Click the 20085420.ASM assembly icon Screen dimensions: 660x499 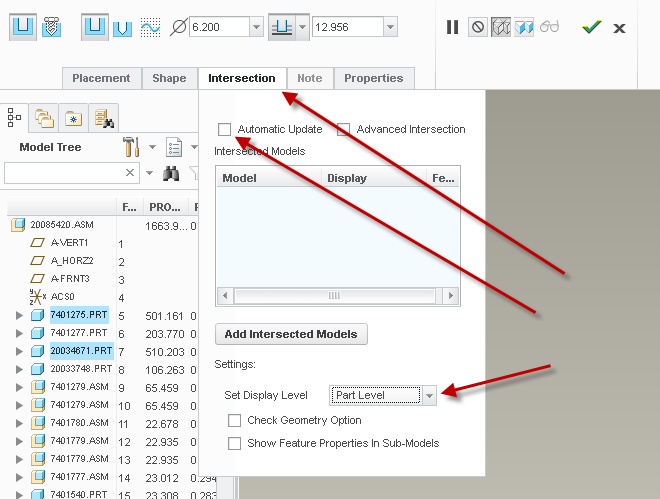click(x=18, y=225)
